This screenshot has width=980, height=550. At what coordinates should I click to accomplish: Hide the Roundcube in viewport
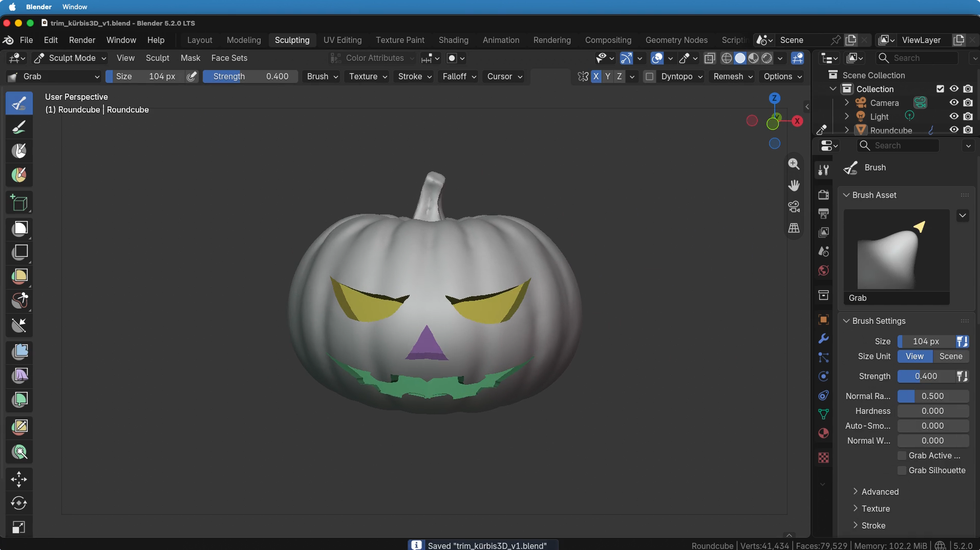pyautogui.click(x=954, y=130)
